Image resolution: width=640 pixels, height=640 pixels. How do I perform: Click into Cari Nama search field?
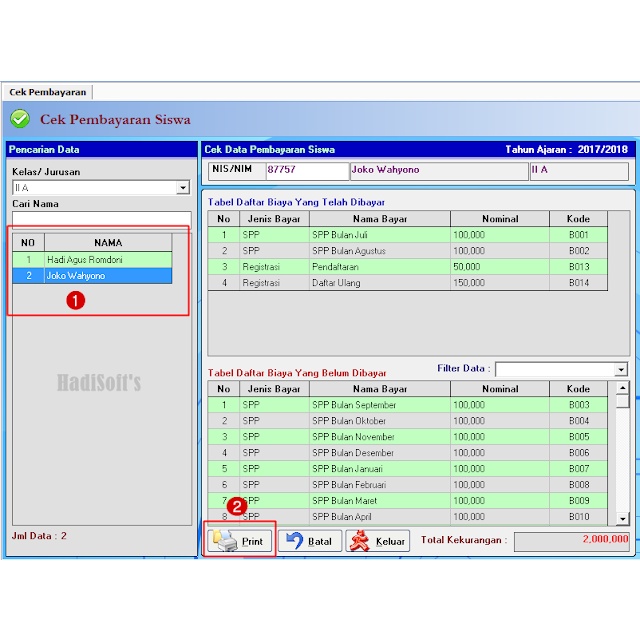click(100, 218)
